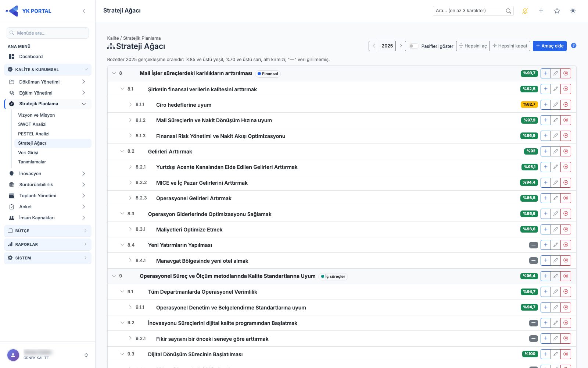The image size is (588, 368).
Task: Expand node 8.4.1 Manavgat Bölgesinde yeni otel
Action: tap(130, 261)
